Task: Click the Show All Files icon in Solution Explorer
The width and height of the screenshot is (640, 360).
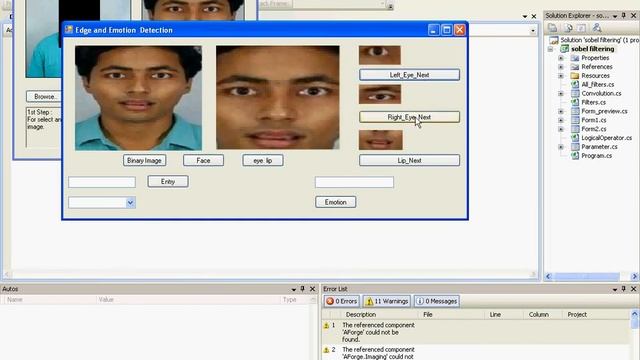Action: (x=568, y=28)
